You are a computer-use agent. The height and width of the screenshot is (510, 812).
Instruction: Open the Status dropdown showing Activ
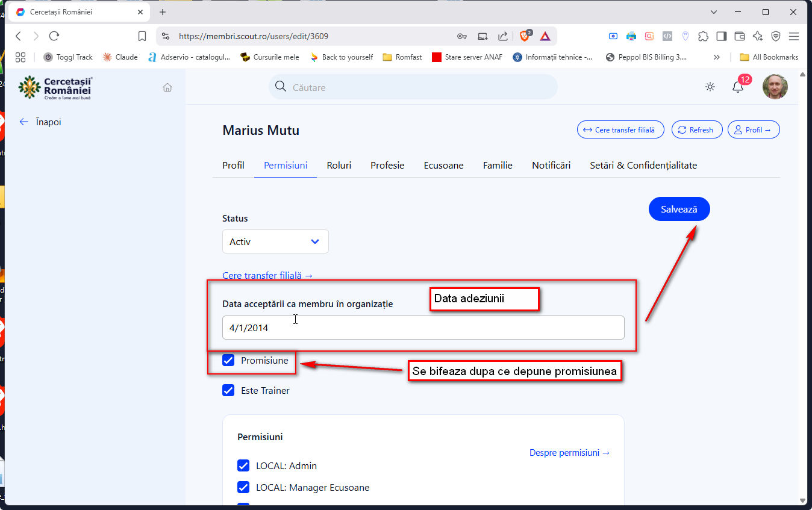tap(275, 241)
